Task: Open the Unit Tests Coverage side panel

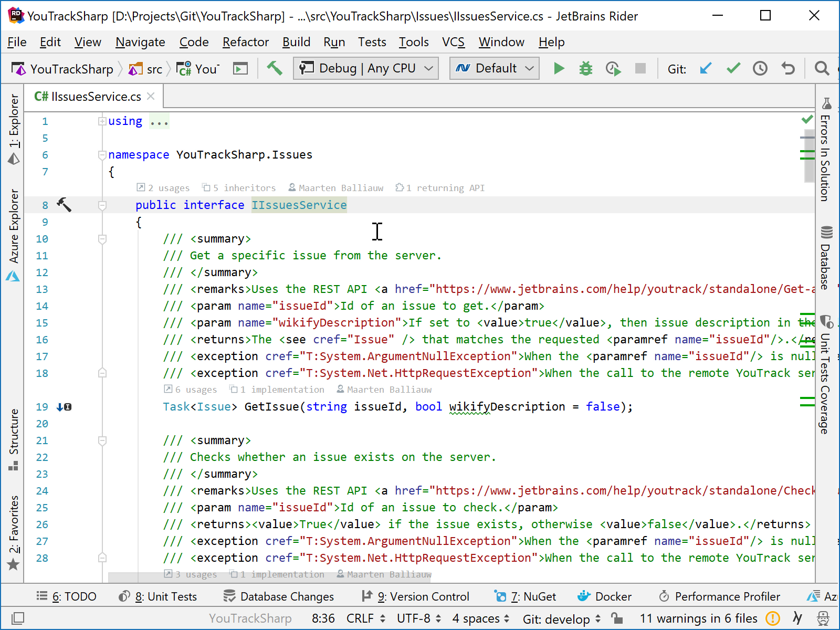Action: tap(826, 374)
